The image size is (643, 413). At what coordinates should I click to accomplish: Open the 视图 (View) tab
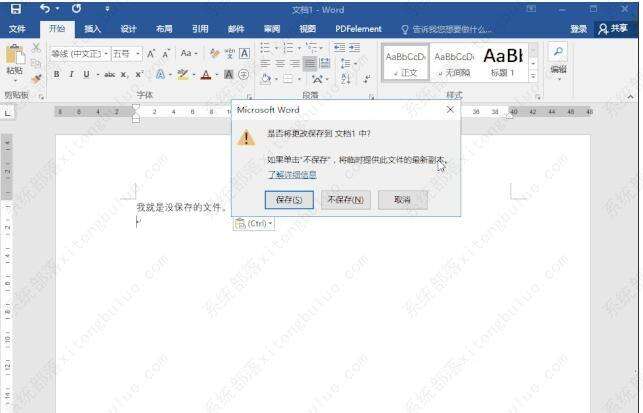(x=307, y=29)
